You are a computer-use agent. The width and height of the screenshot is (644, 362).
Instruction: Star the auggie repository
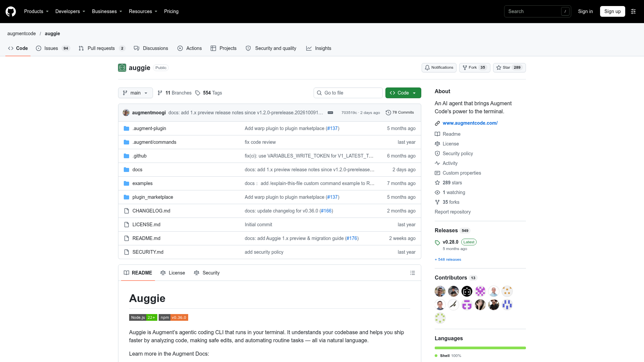(509, 68)
